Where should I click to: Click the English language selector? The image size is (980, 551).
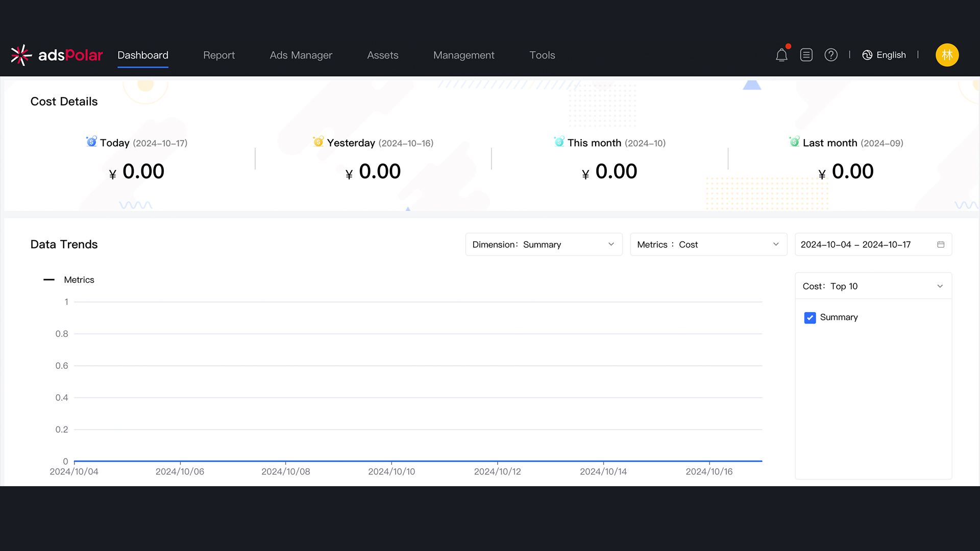point(891,55)
